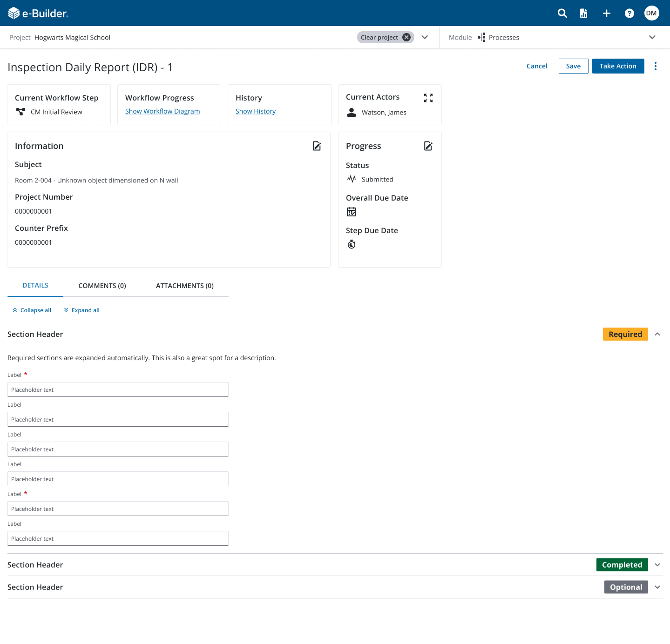
Task: Click the Processes module icon
Action: click(481, 37)
